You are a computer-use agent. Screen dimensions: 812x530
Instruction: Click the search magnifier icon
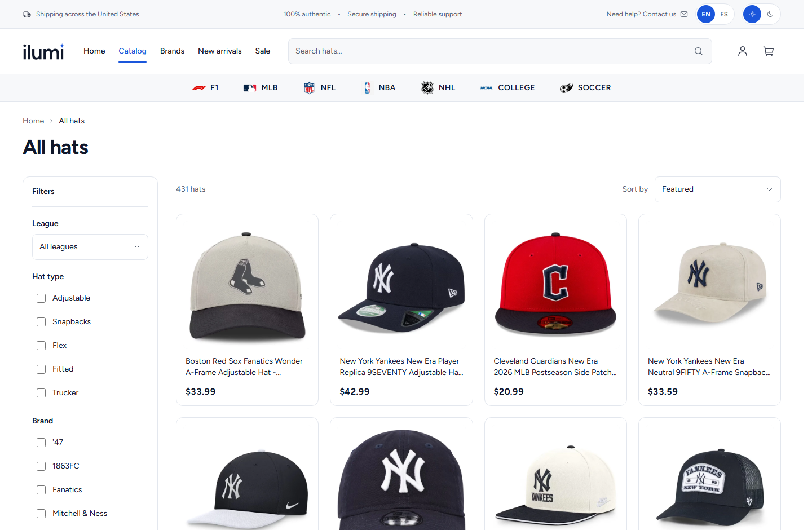click(699, 51)
